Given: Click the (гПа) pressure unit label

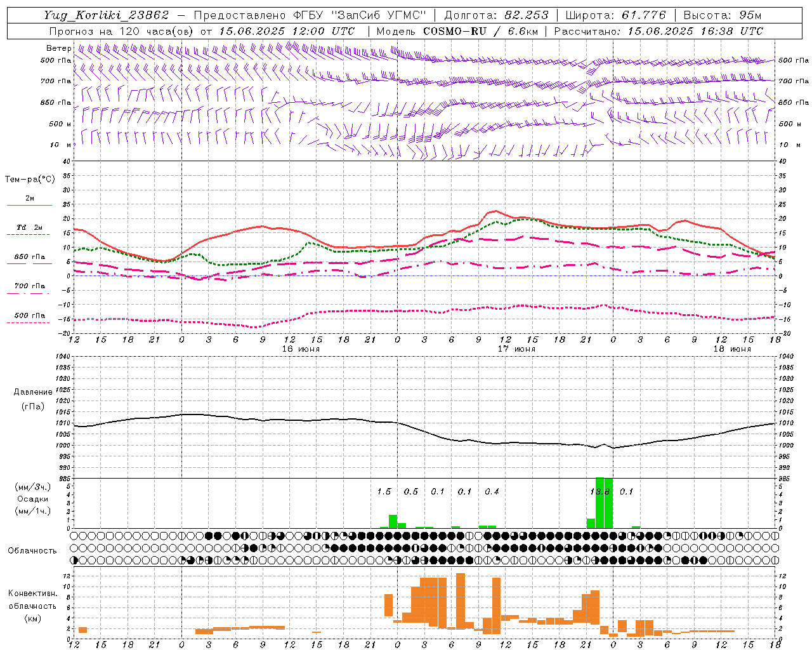Looking at the screenshot, I should 33,407.
